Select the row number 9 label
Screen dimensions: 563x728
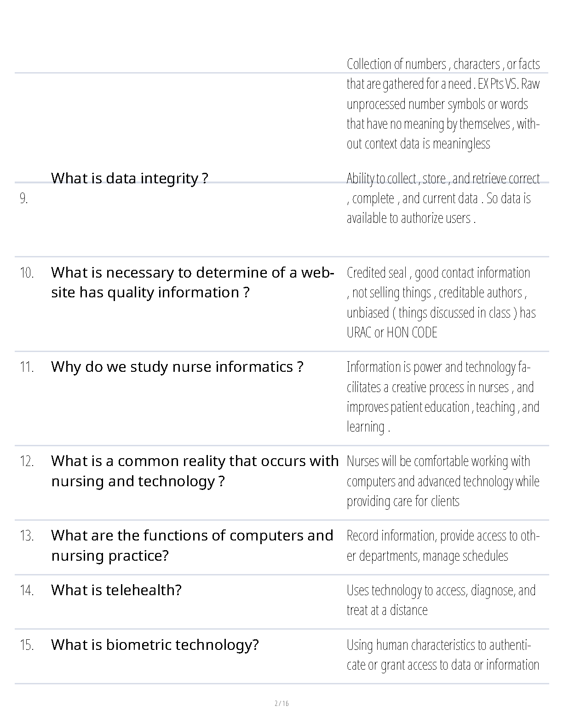pyautogui.click(x=24, y=199)
